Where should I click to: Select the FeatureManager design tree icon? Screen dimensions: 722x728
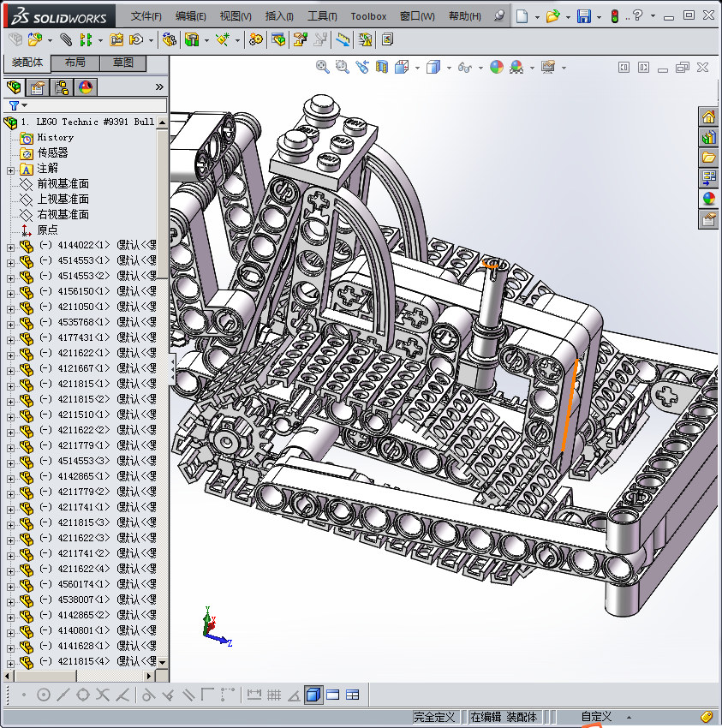pos(14,87)
